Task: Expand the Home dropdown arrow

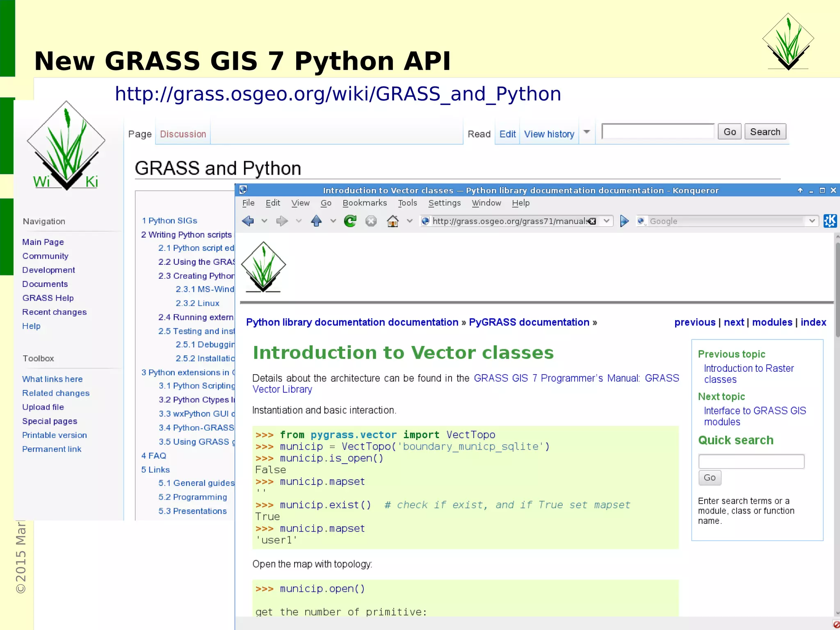Action: pos(410,221)
